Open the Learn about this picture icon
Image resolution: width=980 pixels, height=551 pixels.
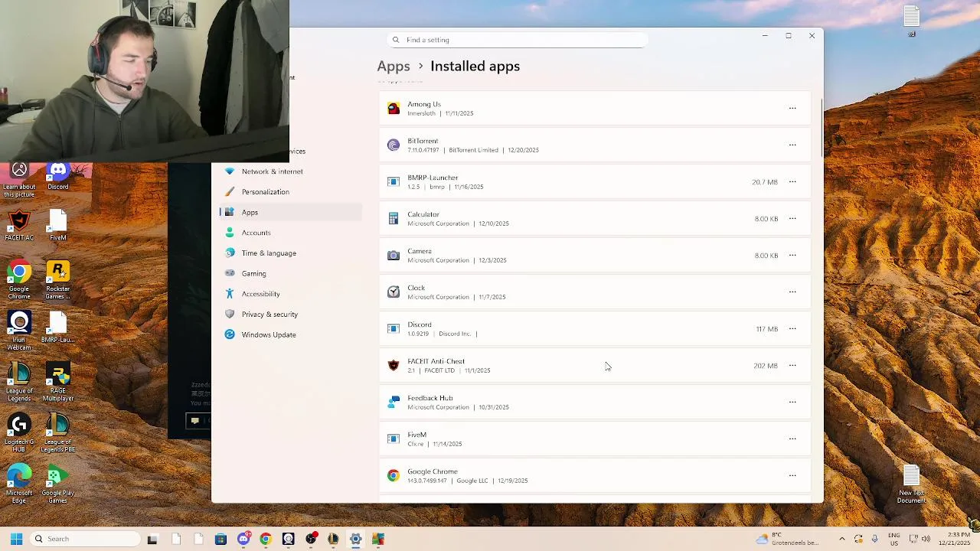19,181
